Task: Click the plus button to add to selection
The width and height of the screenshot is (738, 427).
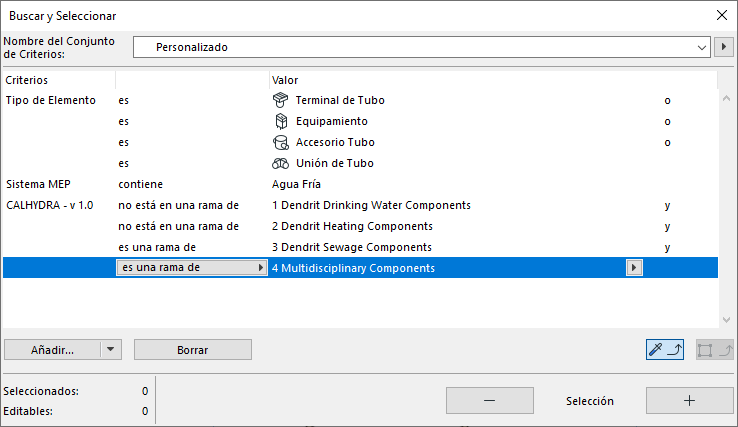Action: (689, 400)
